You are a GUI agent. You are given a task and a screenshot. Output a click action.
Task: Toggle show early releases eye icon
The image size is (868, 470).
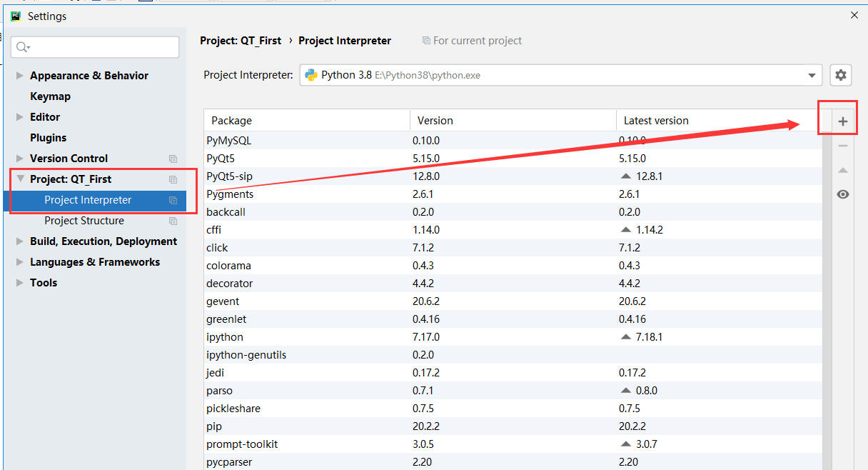(x=843, y=194)
